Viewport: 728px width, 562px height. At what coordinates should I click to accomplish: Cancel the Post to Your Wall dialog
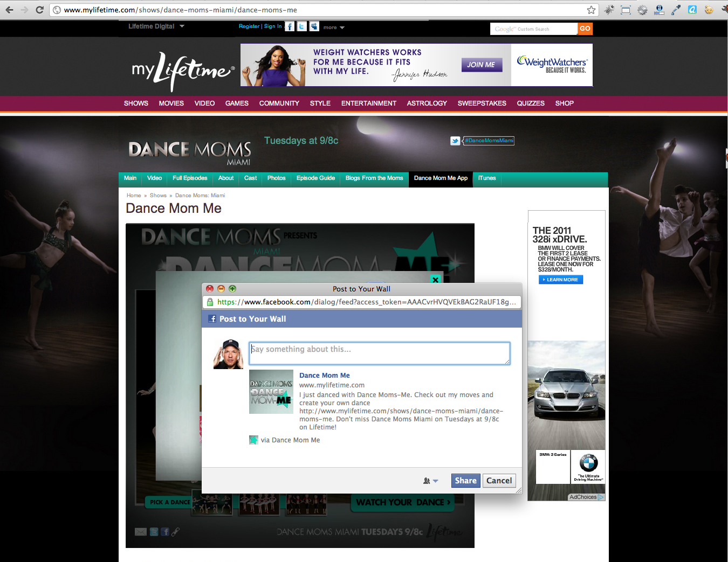pos(499,481)
